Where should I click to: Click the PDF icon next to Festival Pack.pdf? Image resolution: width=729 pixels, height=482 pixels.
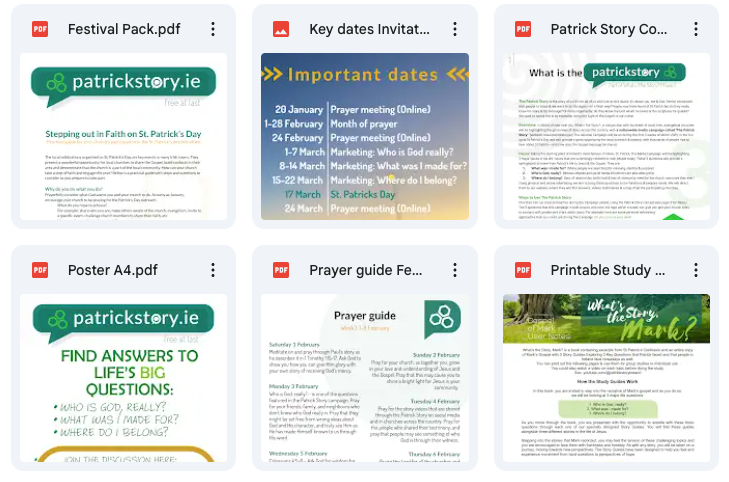click(x=40, y=29)
